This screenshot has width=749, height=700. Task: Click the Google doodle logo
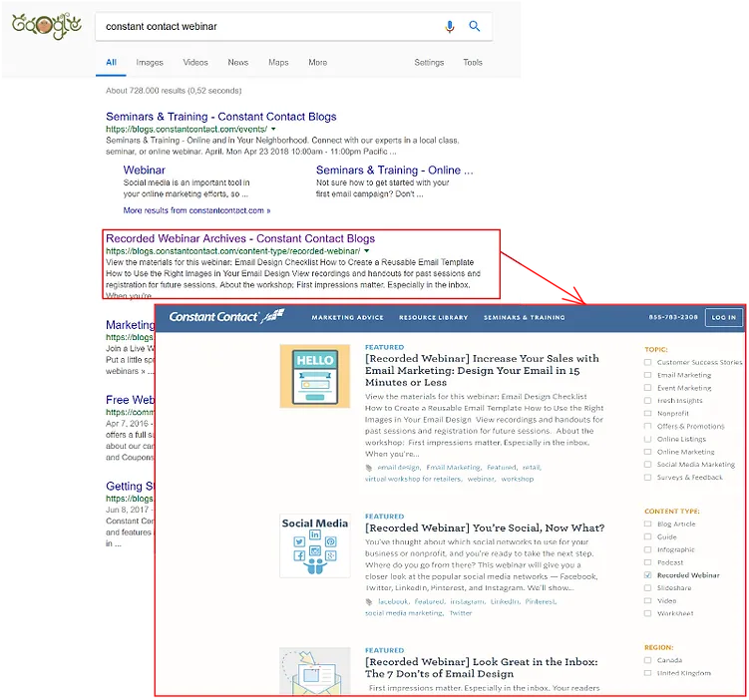(46, 27)
